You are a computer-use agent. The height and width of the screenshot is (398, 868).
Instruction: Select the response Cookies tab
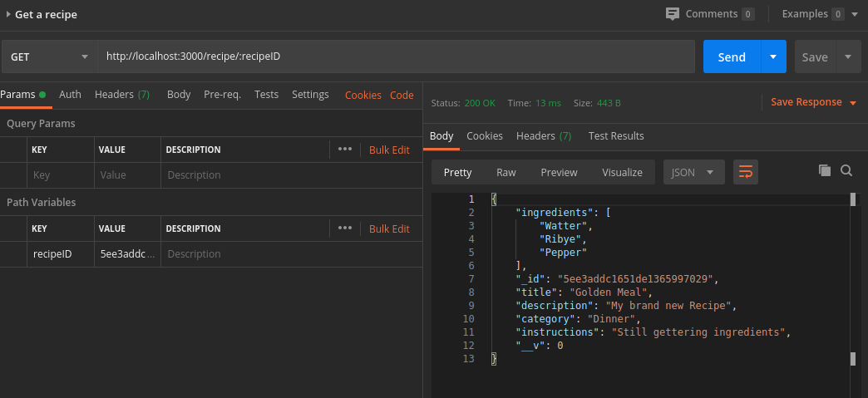pos(485,136)
